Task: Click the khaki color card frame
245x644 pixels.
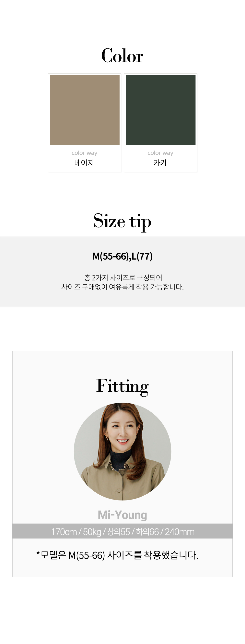Action: (160, 122)
